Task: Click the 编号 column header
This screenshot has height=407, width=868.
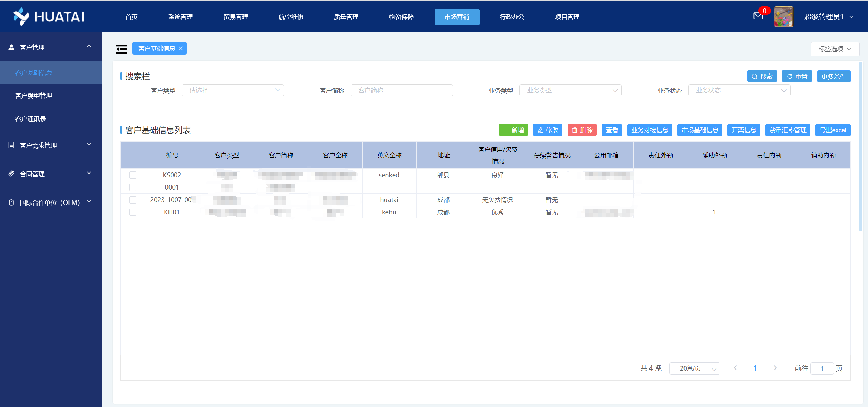Action: [x=172, y=155]
